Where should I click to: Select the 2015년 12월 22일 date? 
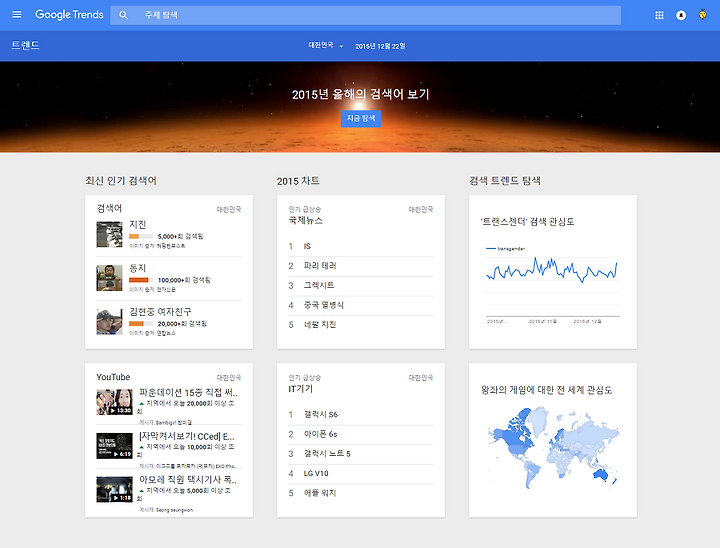[380, 46]
